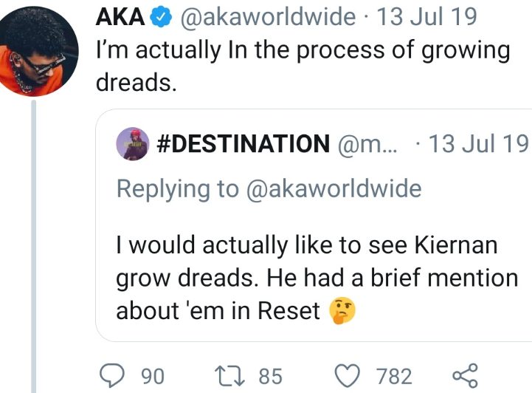Like the tweet with the heart icon
The width and height of the screenshot is (532, 393).
pos(348,376)
